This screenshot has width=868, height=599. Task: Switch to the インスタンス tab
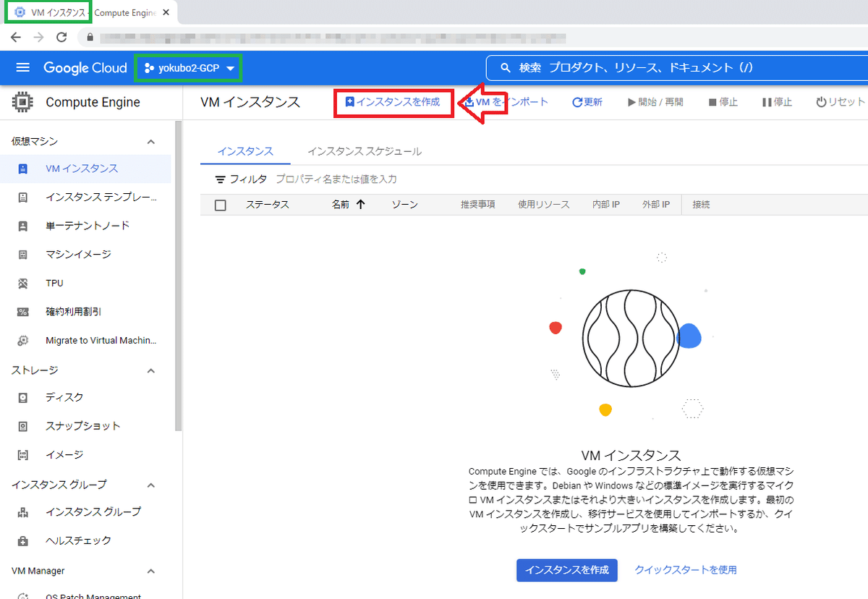click(245, 151)
